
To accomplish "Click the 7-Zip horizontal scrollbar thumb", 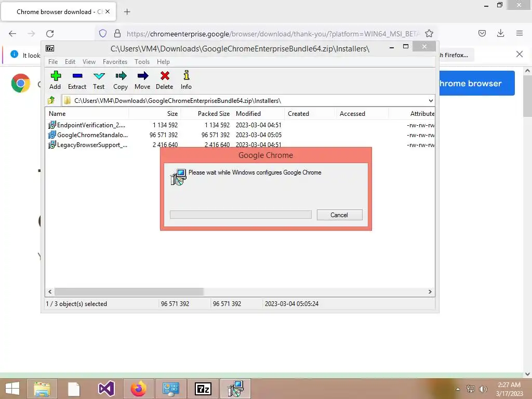I will point(129,292).
